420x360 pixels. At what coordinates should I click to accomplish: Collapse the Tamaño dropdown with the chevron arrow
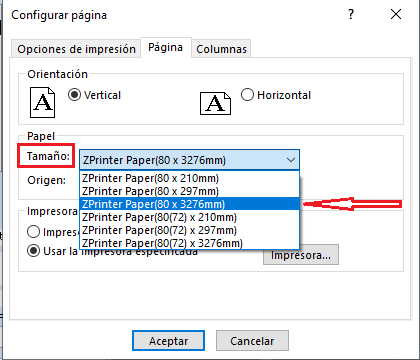point(291,160)
